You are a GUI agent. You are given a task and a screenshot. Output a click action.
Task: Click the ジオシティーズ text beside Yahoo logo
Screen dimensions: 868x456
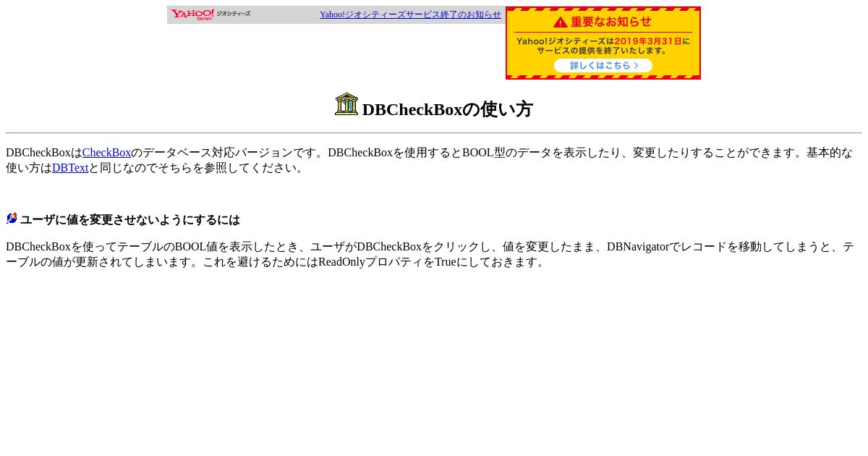[234, 14]
